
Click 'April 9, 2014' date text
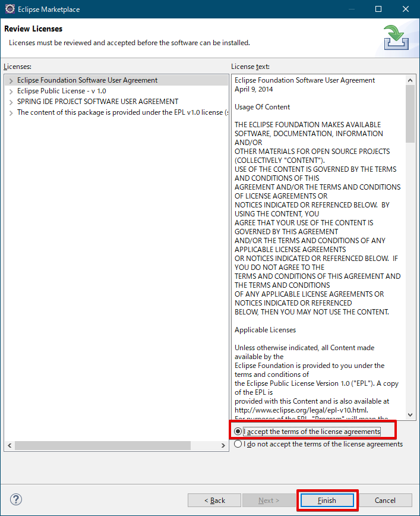(254, 89)
